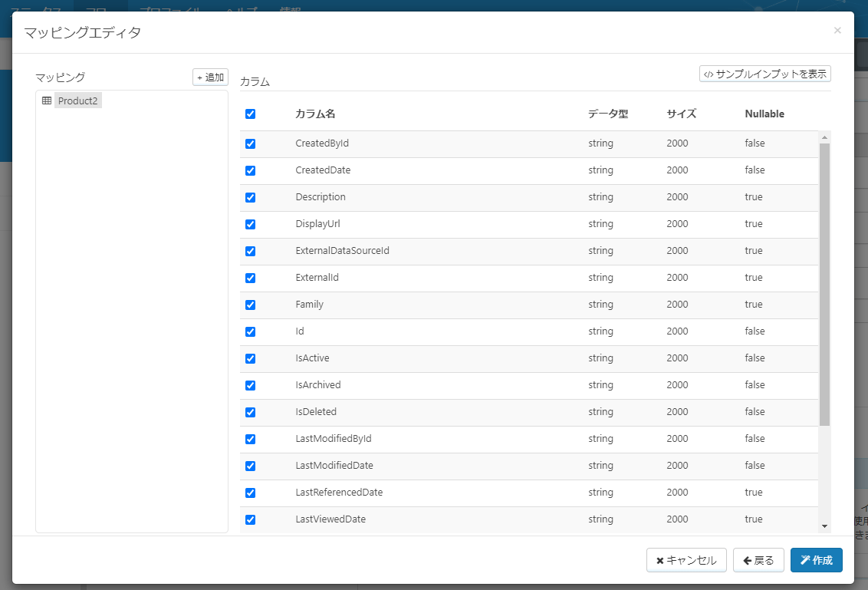Click the ExternalId column name
Viewport: 868px width, 590px height.
tap(317, 278)
